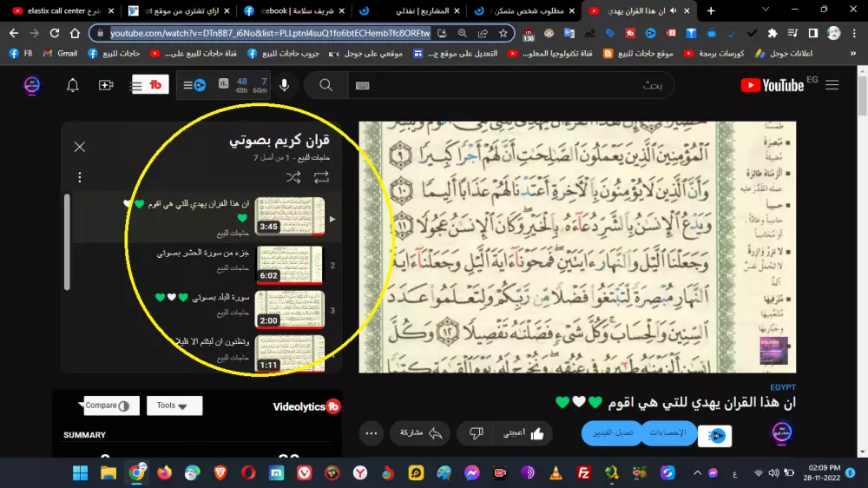Expand the bookmarks overflow chevron
Image resolution: width=868 pixels, height=488 pixels.
pyautogui.click(x=853, y=54)
